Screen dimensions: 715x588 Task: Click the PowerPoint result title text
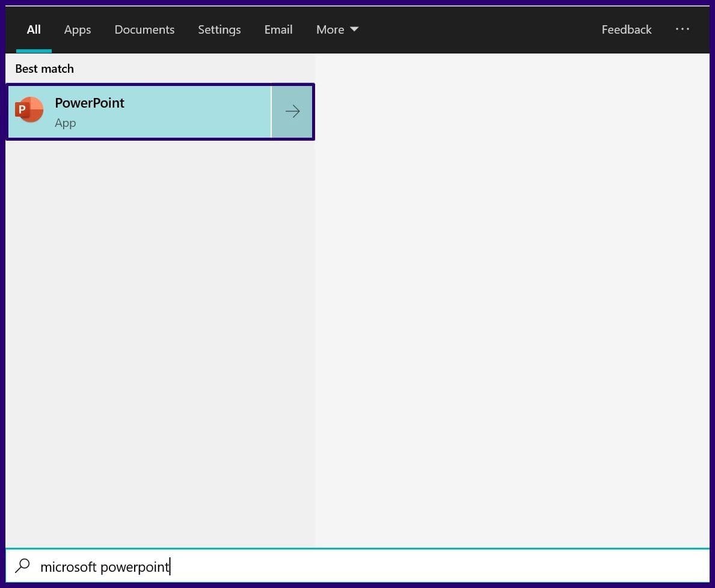click(90, 103)
